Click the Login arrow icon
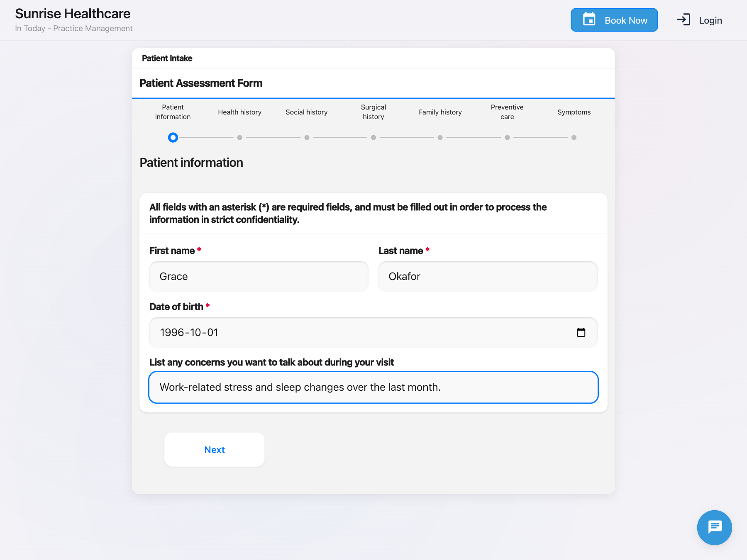 [684, 20]
